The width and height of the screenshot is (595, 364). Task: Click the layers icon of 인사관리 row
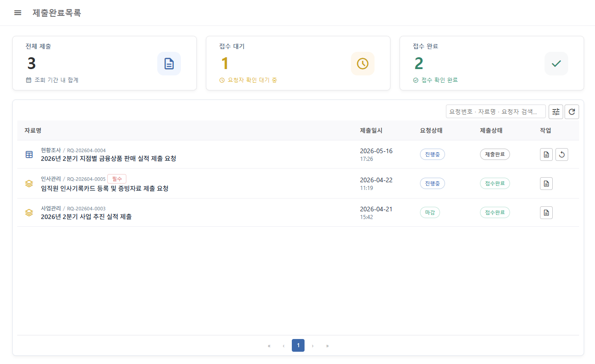(29, 184)
